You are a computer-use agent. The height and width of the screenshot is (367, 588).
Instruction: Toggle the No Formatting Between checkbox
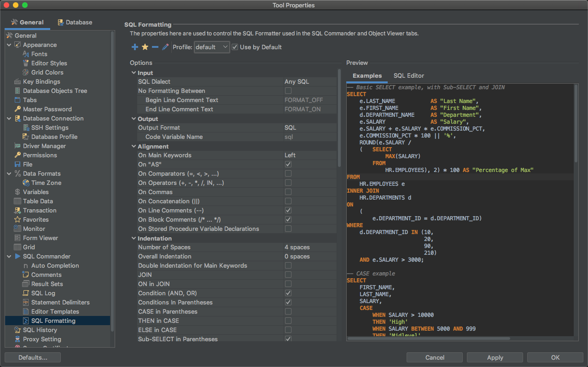pos(288,91)
